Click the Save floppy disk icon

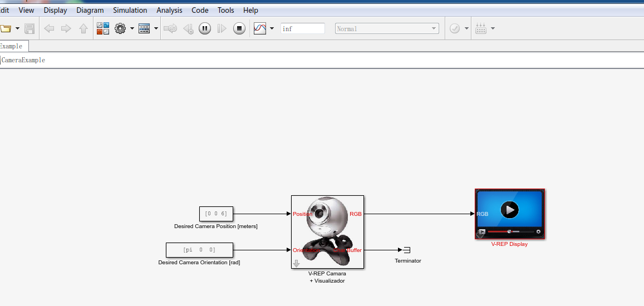coord(30,29)
